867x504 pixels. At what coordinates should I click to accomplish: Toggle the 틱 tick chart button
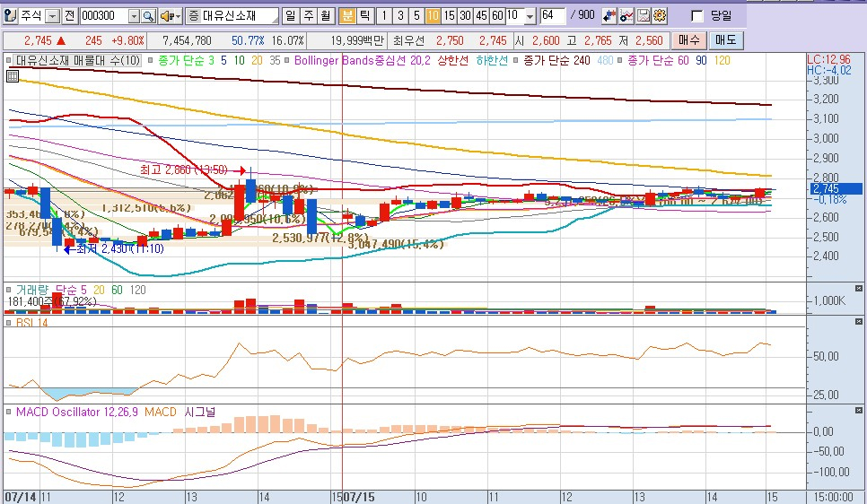(x=363, y=16)
